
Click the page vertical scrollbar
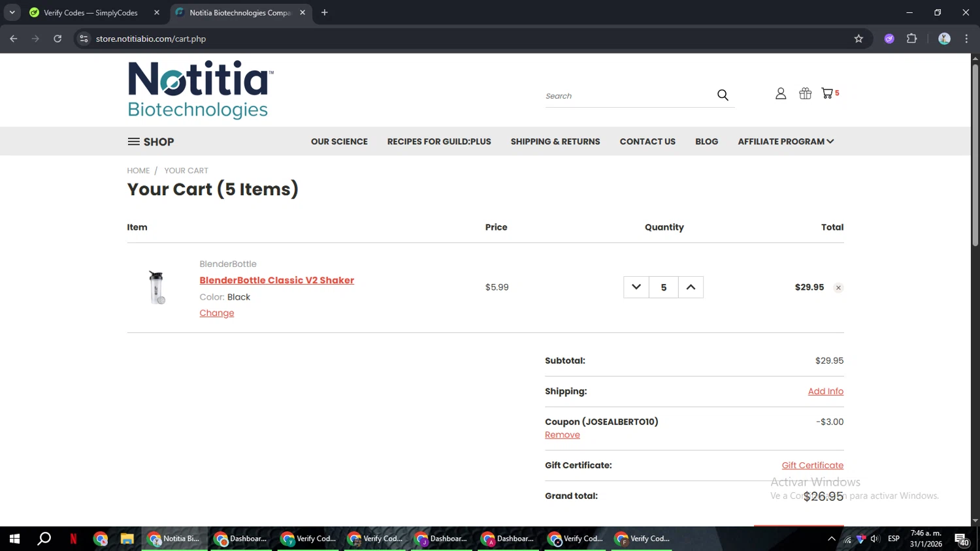point(975,155)
